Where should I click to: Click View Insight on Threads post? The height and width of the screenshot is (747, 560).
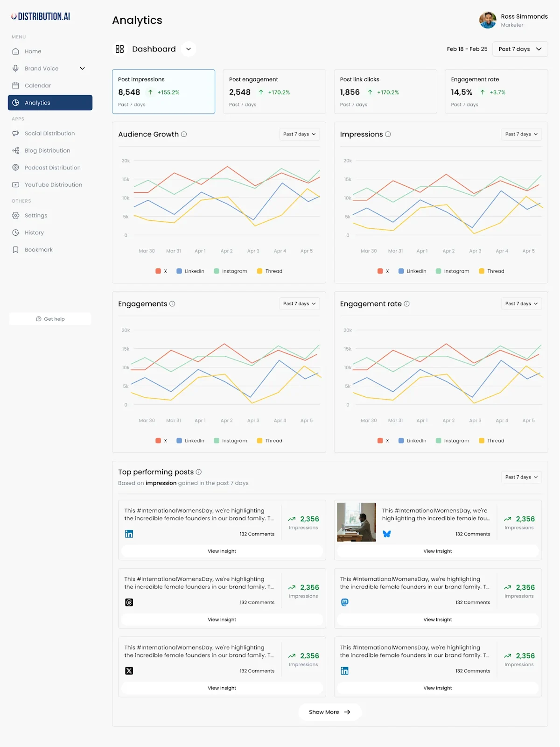[x=222, y=620]
